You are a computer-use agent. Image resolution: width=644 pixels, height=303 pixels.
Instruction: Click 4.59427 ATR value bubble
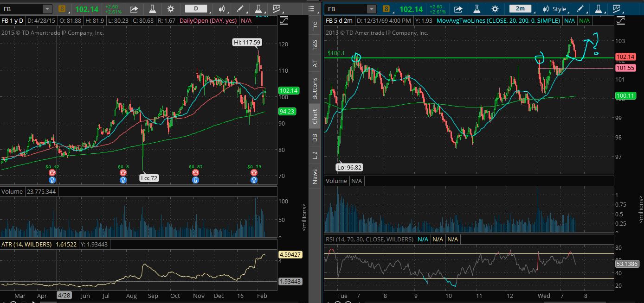[x=290, y=254]
